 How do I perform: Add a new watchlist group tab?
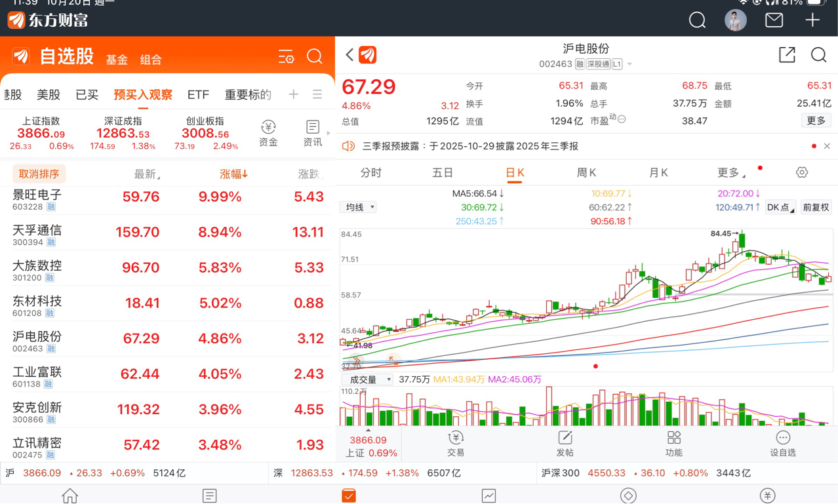pyautogui.click(x=293, y=94)
